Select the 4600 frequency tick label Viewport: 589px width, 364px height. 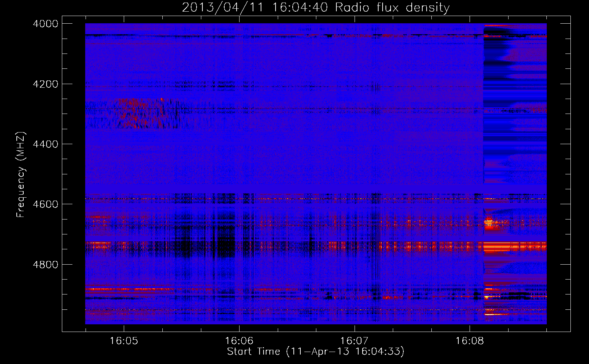point(46,204)
